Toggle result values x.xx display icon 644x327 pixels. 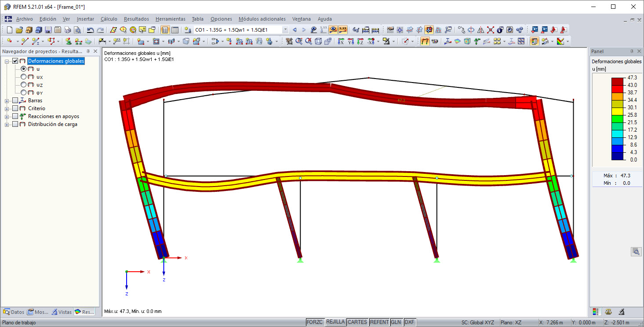tap(343, 30)
